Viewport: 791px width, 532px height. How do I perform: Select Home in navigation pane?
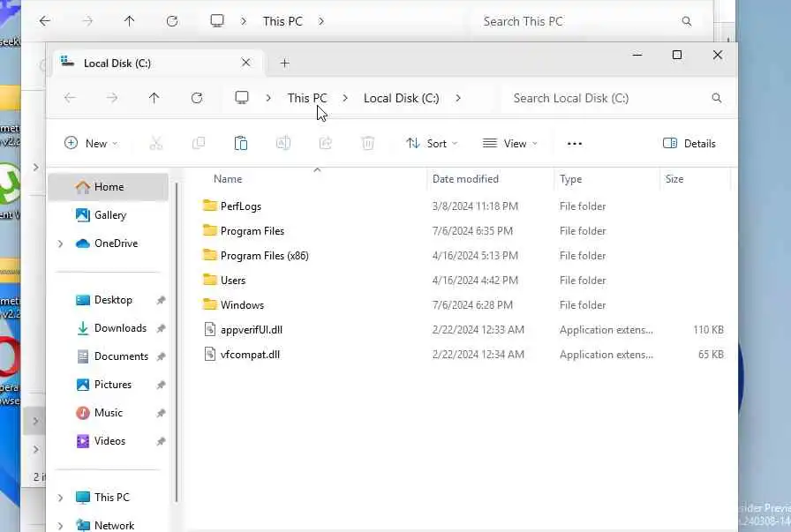point(109,187)
